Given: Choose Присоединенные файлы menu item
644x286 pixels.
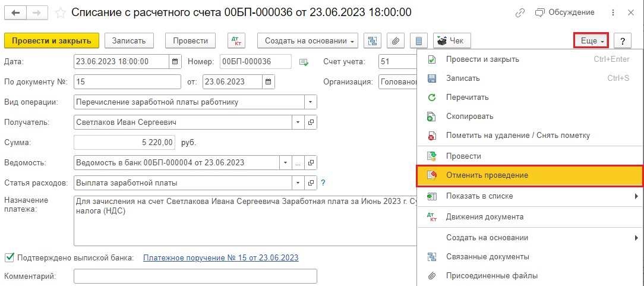Looking at the screenshot, I should coord(531,276).
